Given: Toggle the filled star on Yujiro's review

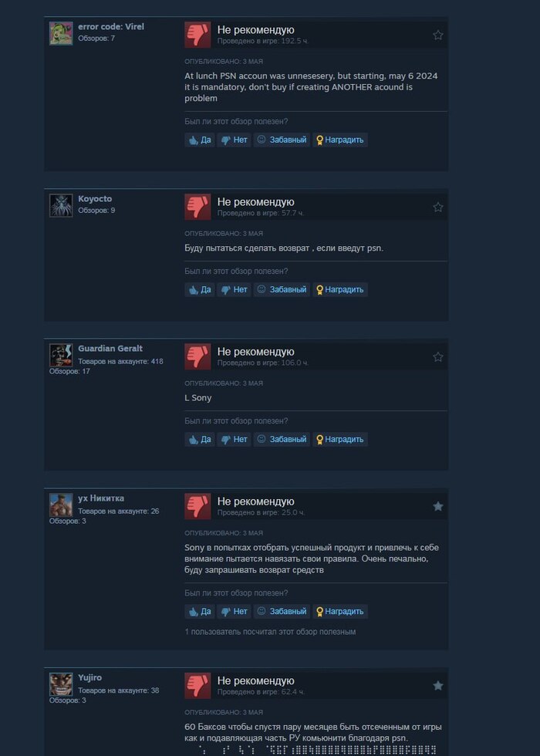Looking at the screenshot, I should coord(438,686).
